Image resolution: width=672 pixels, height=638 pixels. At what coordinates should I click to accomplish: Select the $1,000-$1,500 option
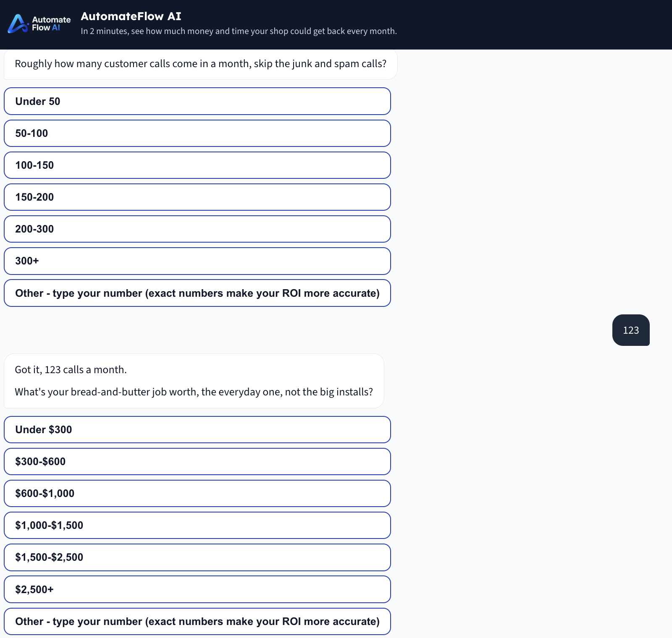(x=197, y=525)
